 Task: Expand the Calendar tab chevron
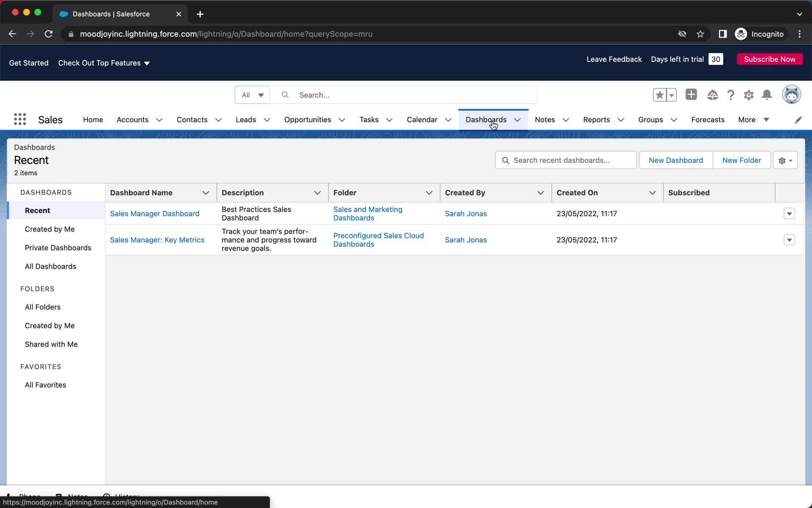tap(448, 120)
